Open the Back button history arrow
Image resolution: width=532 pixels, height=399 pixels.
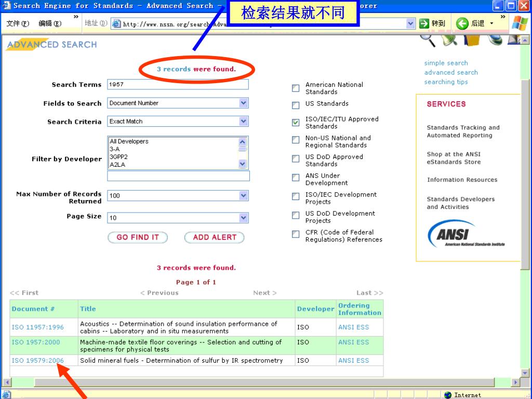[491, 23]
